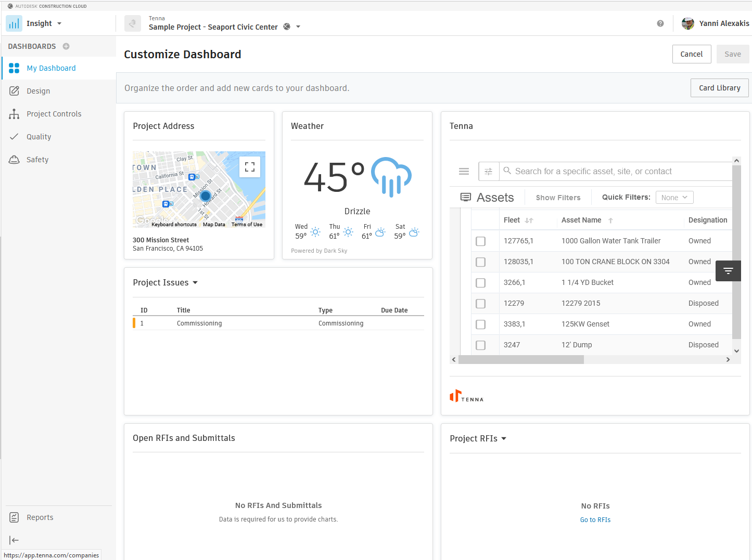Open the Safety dashboard
752x560 pixels.
(59, 160)
